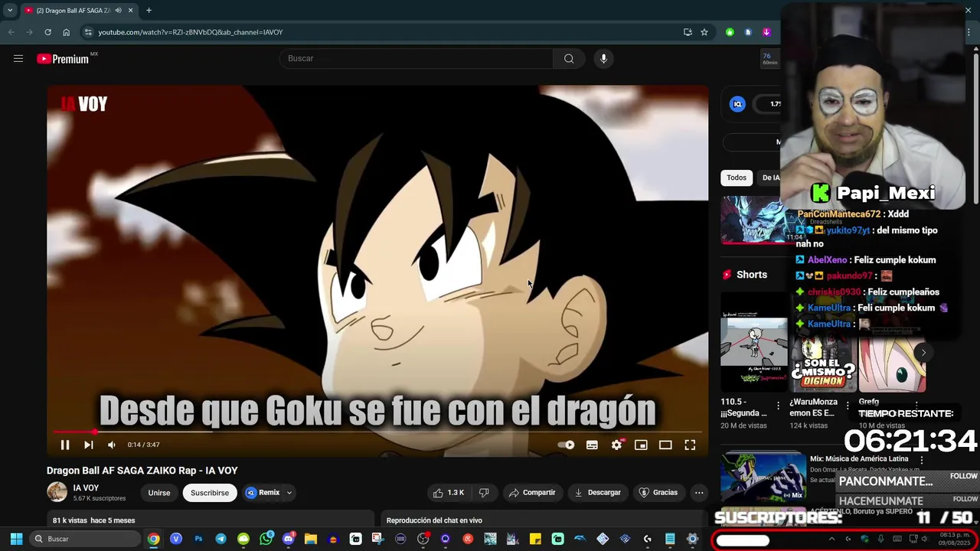Select the Todos filter chip

click(737, 178)
